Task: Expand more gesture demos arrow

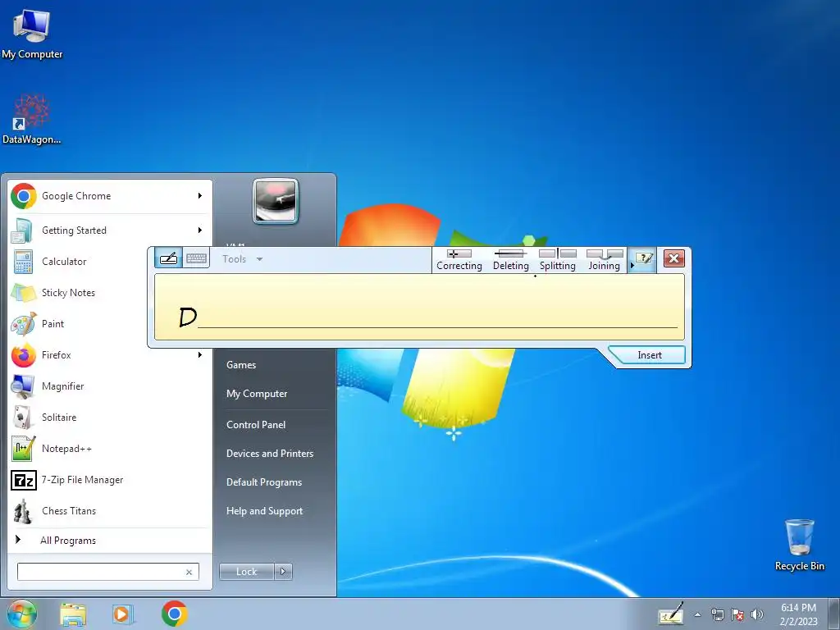Action: [x=632, y=265]
